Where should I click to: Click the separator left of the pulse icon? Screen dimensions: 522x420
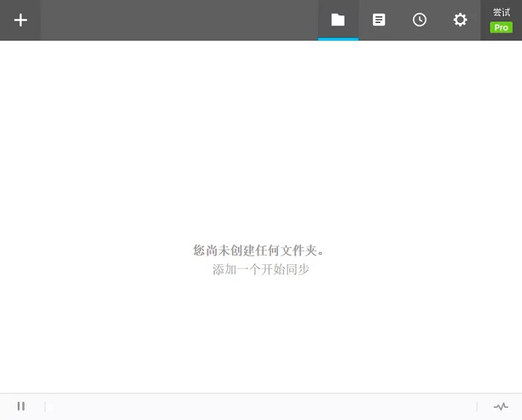(477, 406)
